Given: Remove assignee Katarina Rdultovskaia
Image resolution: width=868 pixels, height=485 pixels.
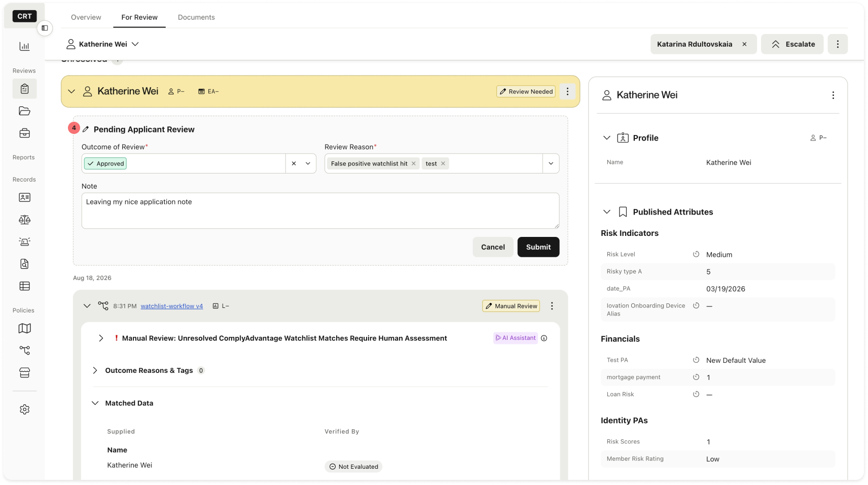Looking at the screenshot, I should pyautogui.click(x=744, y=44).
